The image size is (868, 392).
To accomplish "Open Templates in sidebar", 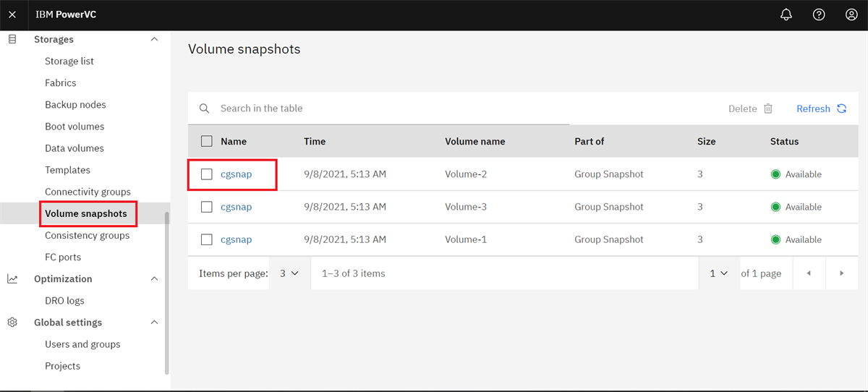I will point(67,170).
